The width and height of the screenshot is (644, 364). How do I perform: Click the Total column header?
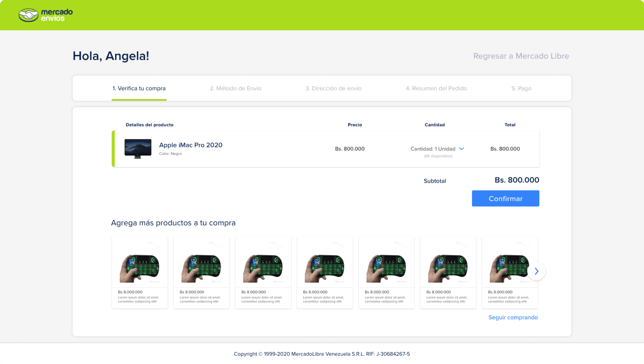pos(510,125)
